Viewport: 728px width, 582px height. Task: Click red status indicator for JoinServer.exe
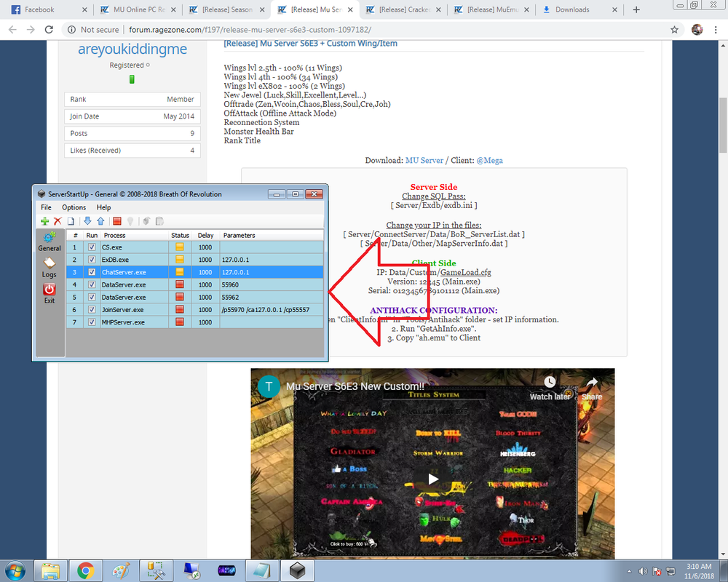click(180, 310)
